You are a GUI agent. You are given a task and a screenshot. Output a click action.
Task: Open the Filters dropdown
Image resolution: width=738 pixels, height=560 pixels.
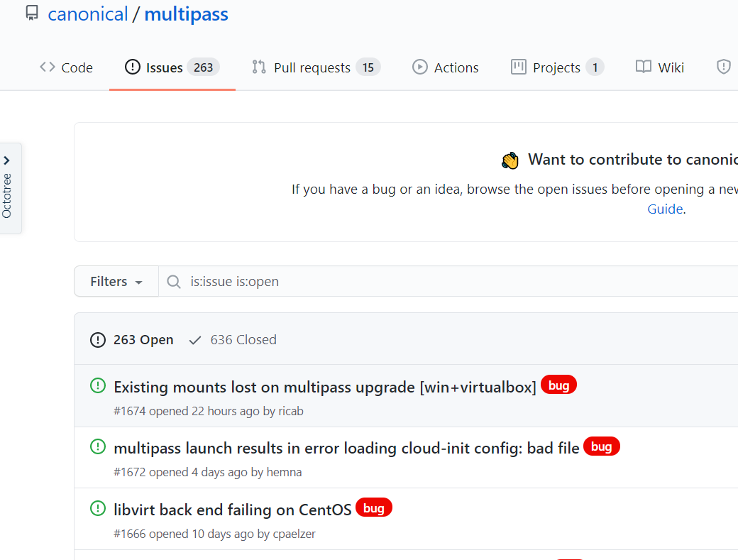point(116,281)
